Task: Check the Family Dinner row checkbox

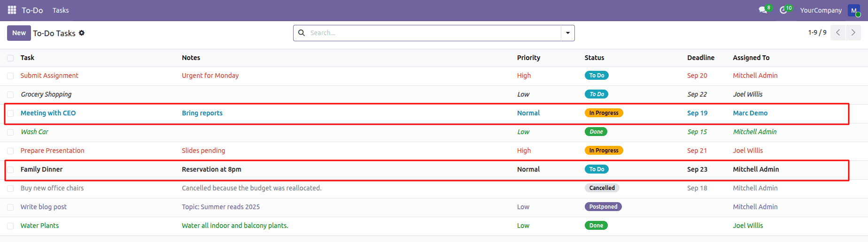Action: point(10,170)
